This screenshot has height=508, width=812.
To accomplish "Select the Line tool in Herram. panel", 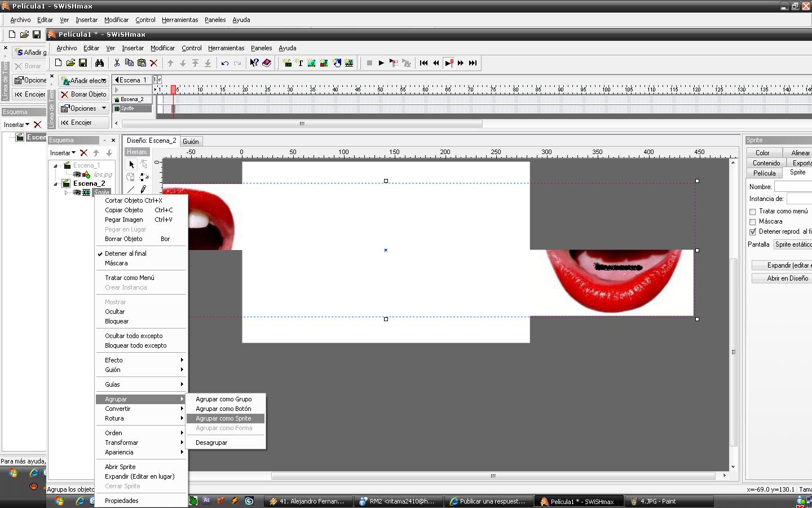I will coord(131,190).
